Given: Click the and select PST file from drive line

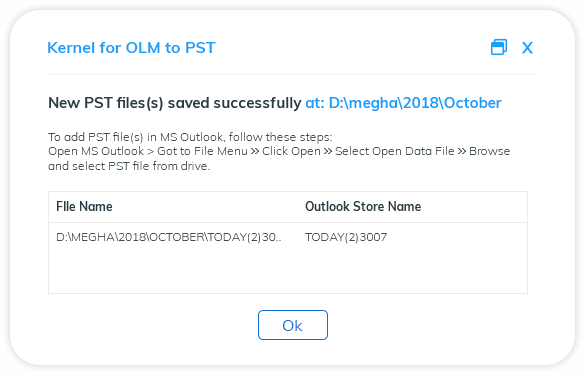Looking at the screenshot, I should point(129,166).
